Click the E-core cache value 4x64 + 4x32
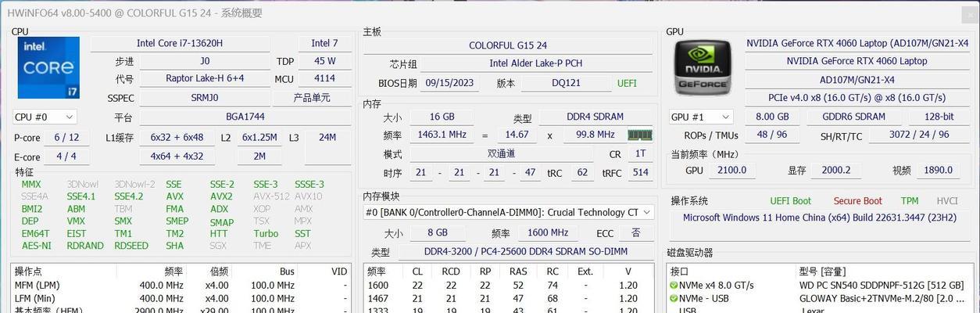 coord(177,156)
